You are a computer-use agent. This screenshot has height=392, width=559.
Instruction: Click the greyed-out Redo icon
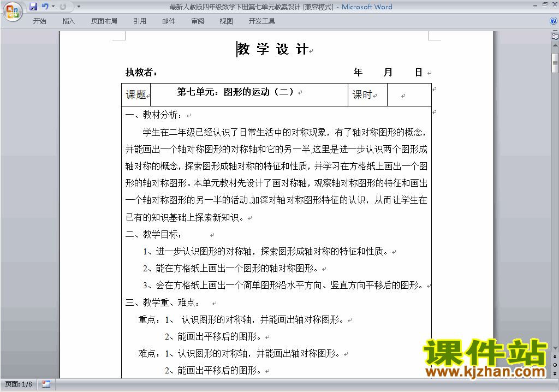tap(63, 7)
